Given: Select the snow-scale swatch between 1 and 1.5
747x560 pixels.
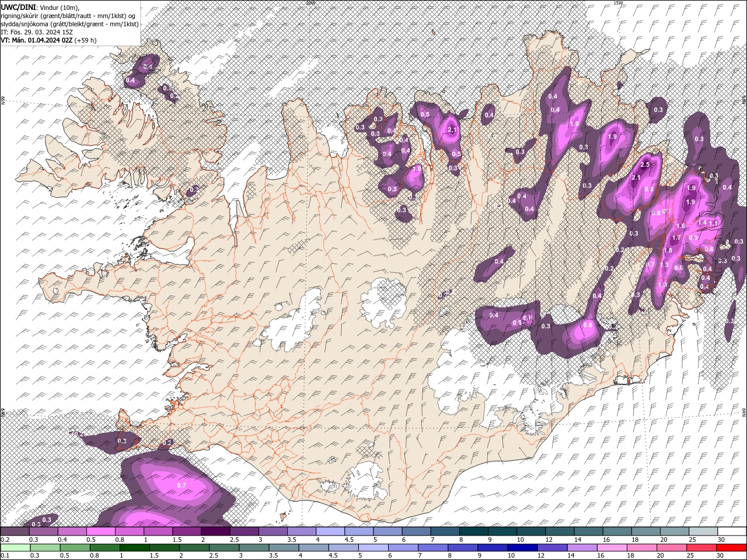Looking at the screenshot, I should pos(158,531).
